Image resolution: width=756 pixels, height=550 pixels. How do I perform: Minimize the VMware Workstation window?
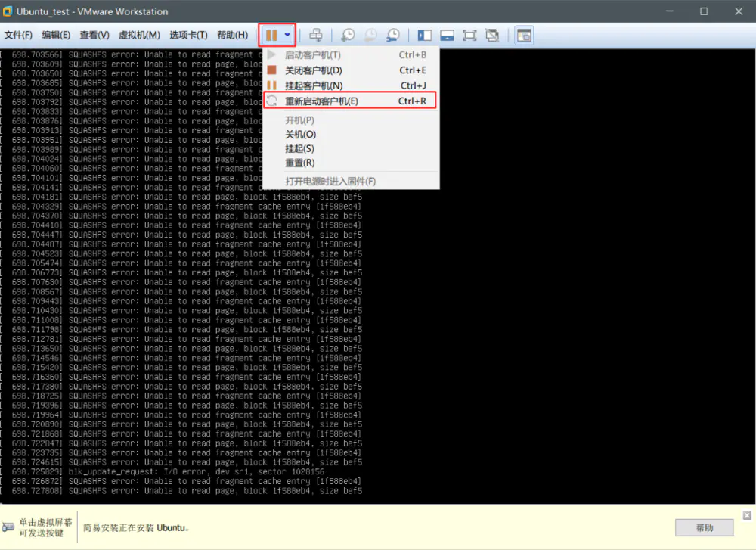click(670, 11)
